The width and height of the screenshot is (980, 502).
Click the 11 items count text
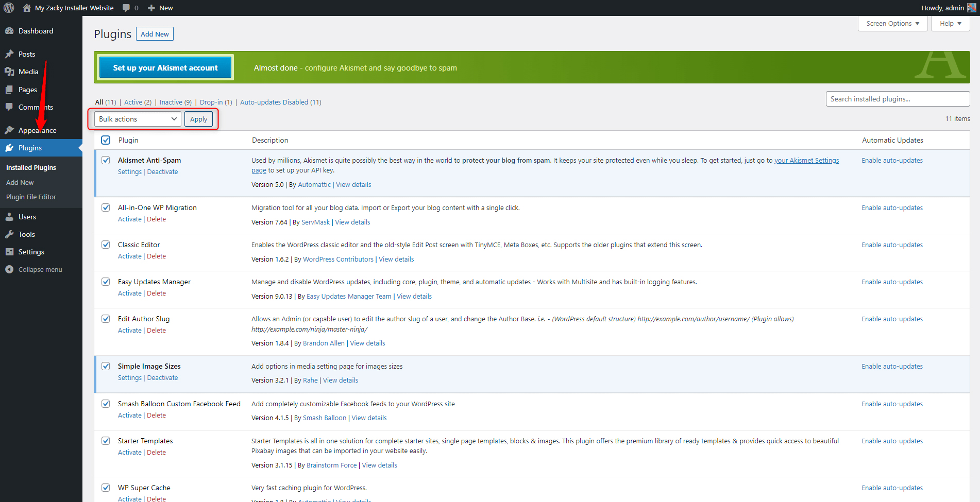click(957, 119)
